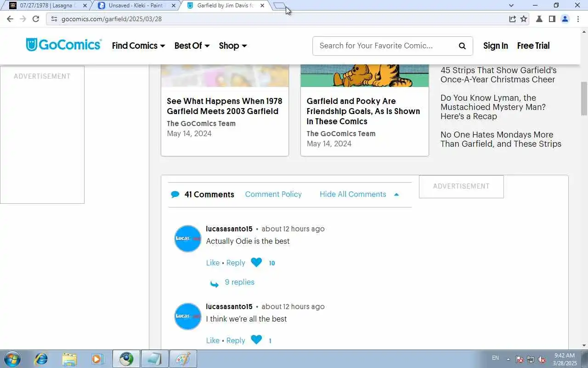Screen dimensions: 588x368
Task: Open 'Garfield and Pooky Are Friendship Goals' article
Action: [x=363, y=111]
